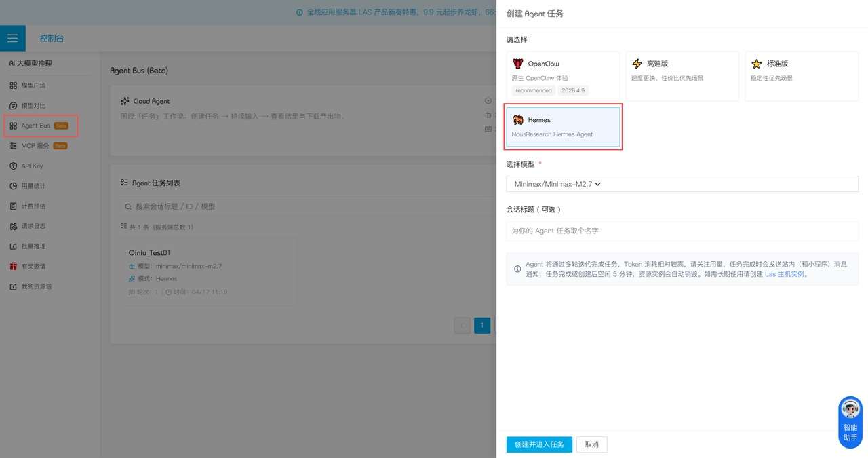Click the 共 1 条 count text

(x=160, y=227)
